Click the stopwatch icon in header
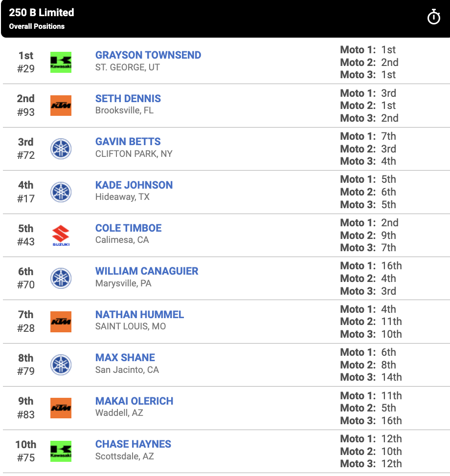 [433, 18]
